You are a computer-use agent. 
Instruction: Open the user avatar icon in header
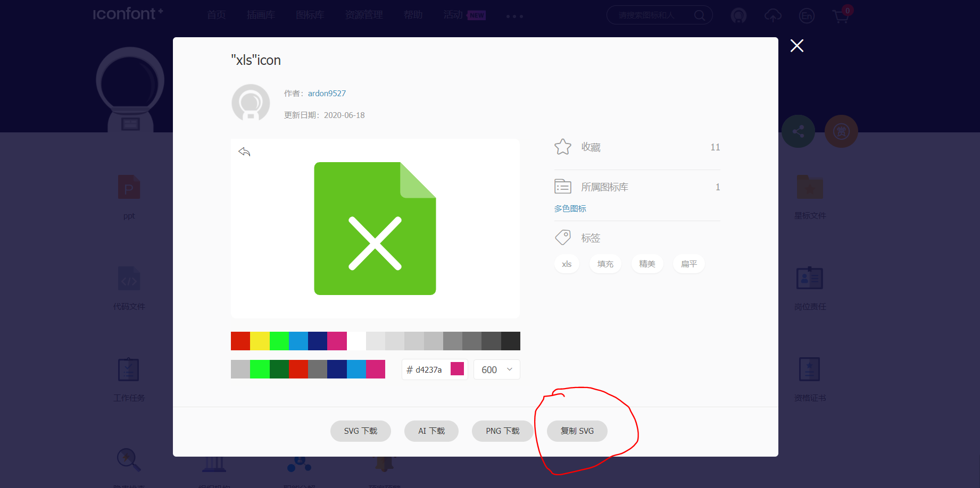tap(738, 16)
